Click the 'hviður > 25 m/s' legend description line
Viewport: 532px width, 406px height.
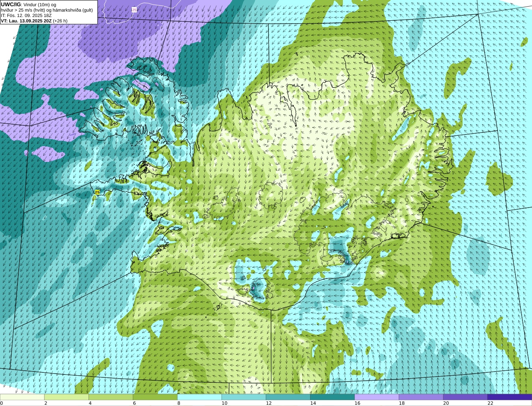[47, 10]
